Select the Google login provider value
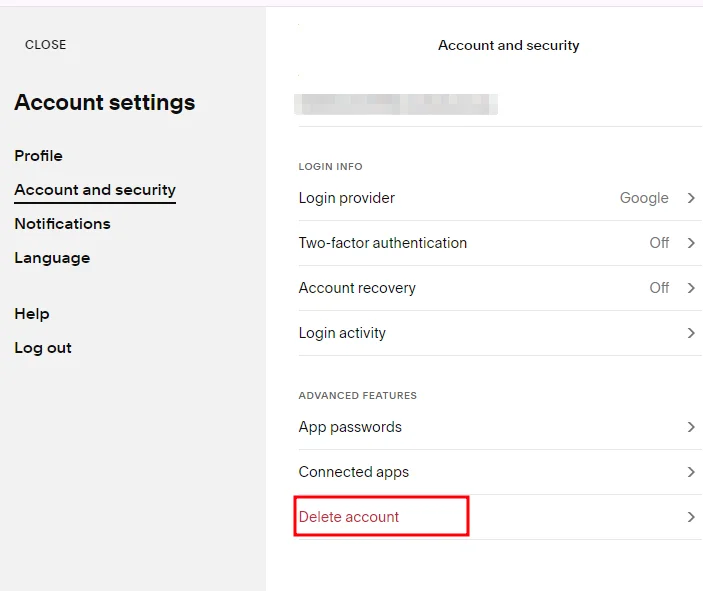 pos(644,198)
